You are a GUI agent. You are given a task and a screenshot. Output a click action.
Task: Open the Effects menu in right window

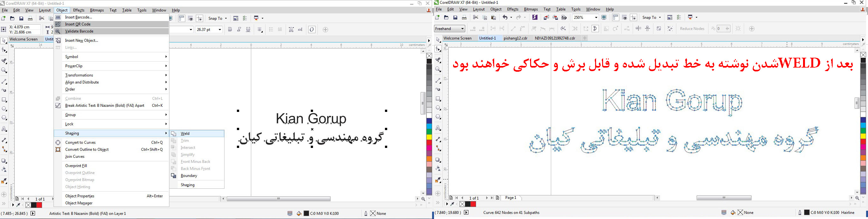coord(513,10)
